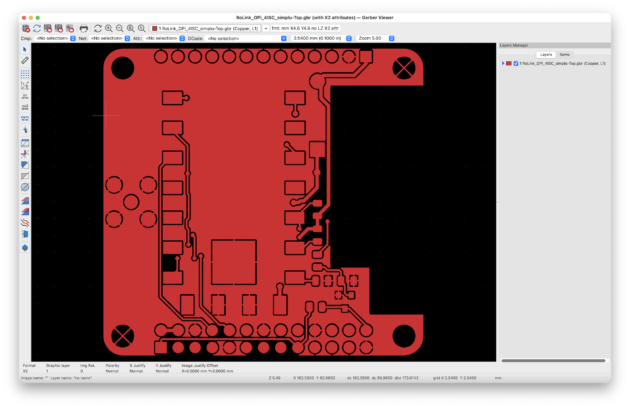Image resolution: width=630 pixels, height=408 pixels.
Task: Zoom to selection tool icon
Action: pyautogui.click(x=141, y=29)
